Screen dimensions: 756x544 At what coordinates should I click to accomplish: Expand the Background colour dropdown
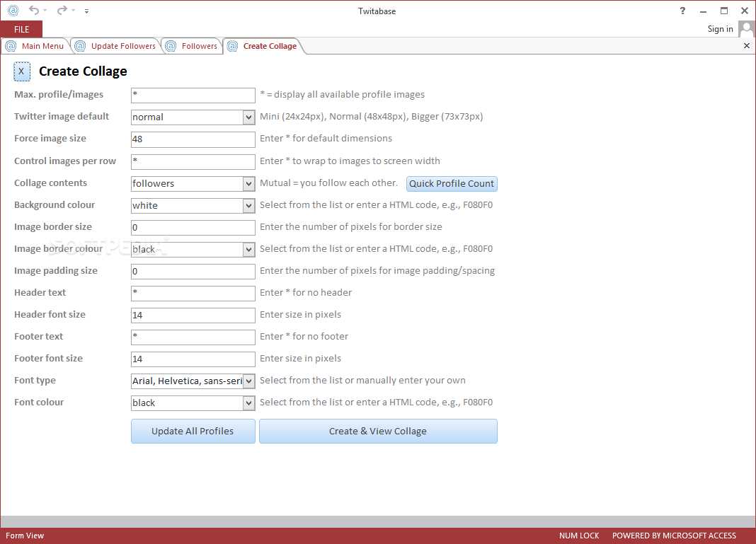pos(248,206)
